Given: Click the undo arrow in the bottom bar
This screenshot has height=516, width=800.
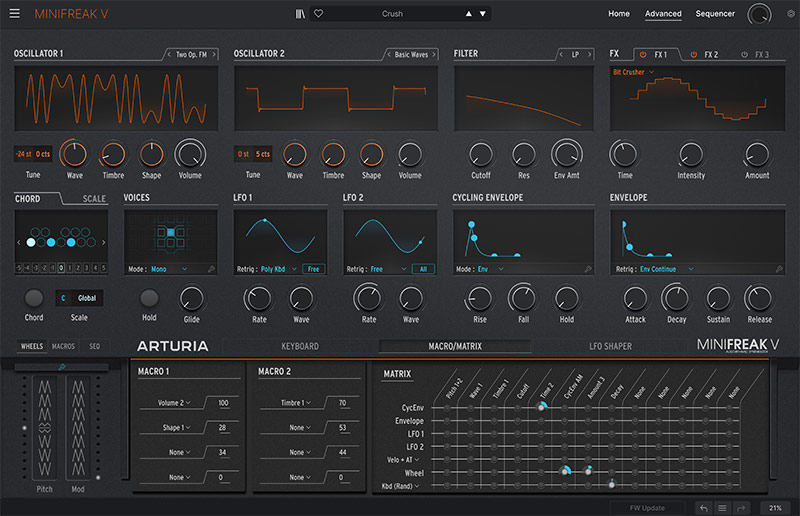Looking at the screenshot, I should coord(704,508).
